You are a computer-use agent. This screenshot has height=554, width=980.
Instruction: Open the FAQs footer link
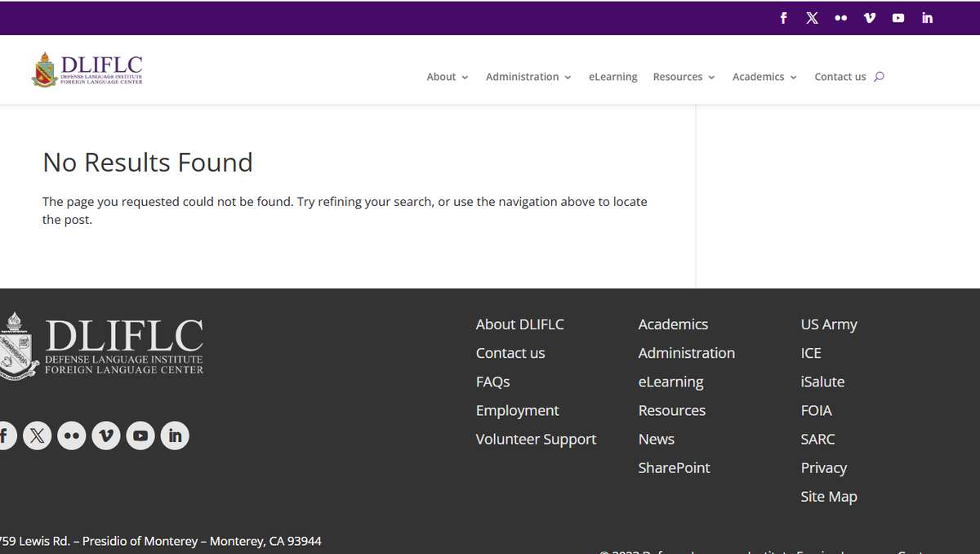point(492,382)
